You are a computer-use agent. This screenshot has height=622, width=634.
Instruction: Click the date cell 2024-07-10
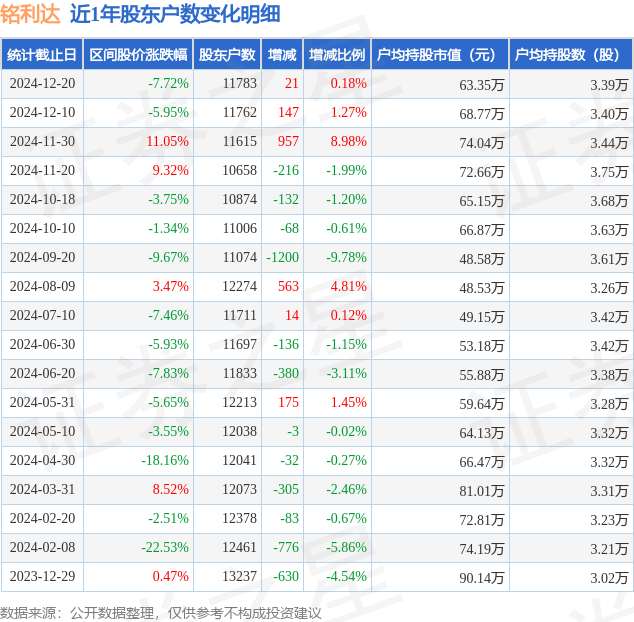tap(42, 315)
